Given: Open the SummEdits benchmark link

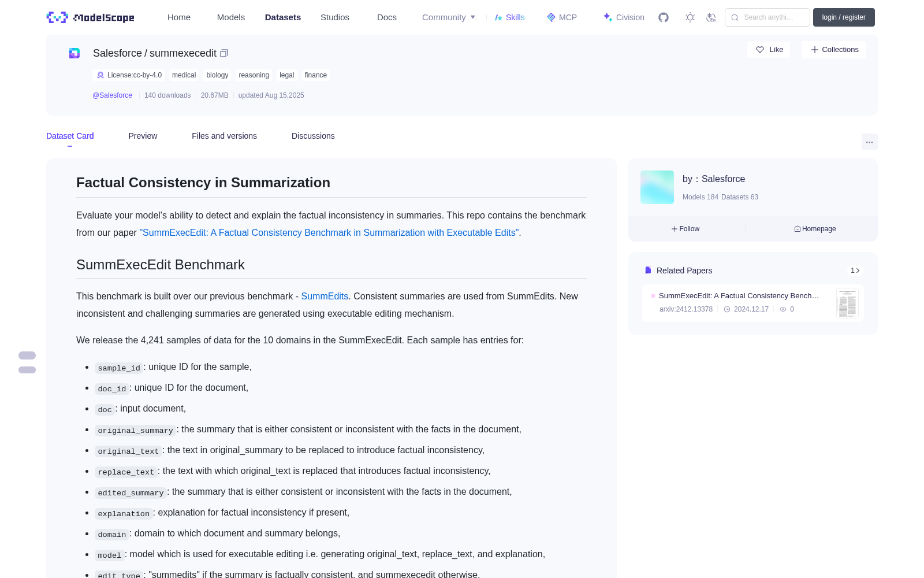Looking at the screenshot, I should pos(325,296).
